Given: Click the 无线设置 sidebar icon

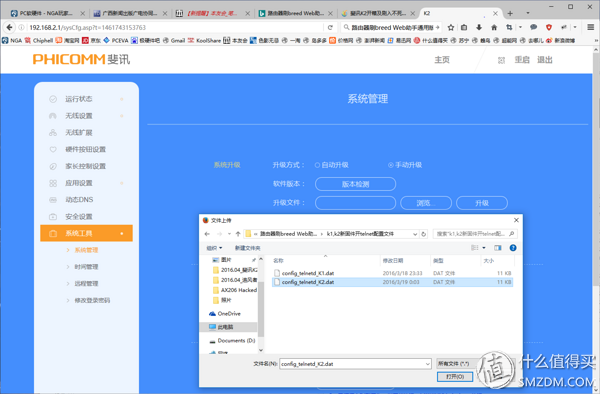Looking at the screenshot, I should pyautogui.click(x=53, y=116).
